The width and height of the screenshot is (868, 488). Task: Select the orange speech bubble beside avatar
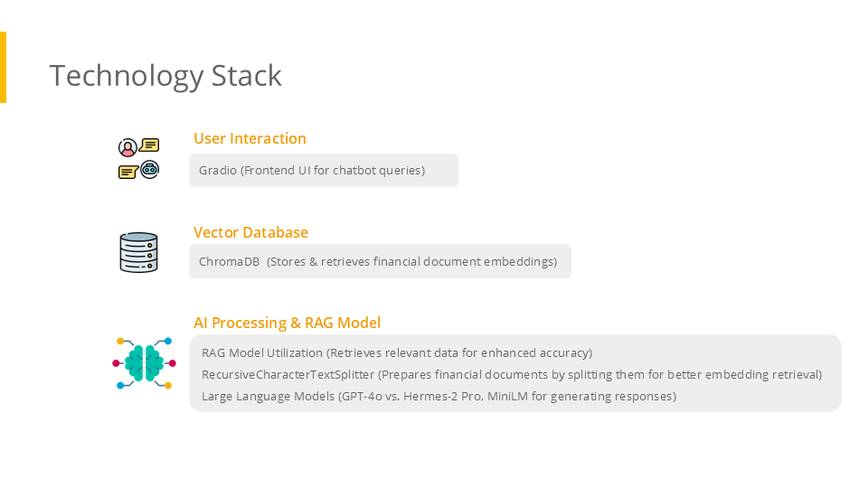[150, 145]
